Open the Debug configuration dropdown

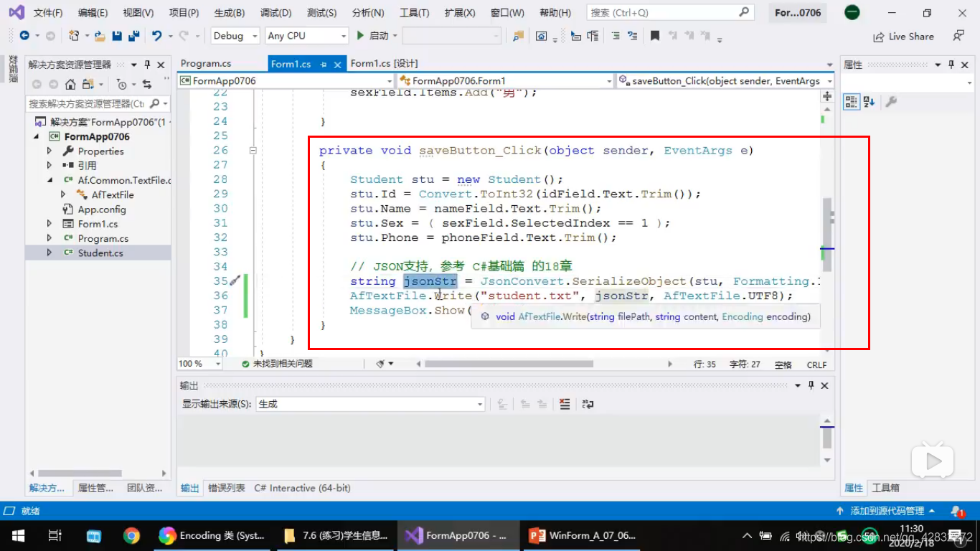tap(236, 36)
